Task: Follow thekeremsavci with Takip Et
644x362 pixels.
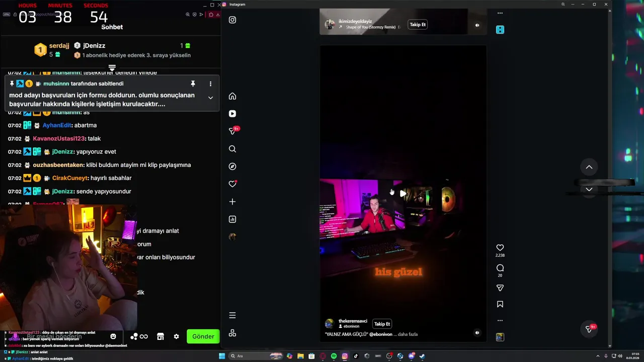Action: (382, 324)
